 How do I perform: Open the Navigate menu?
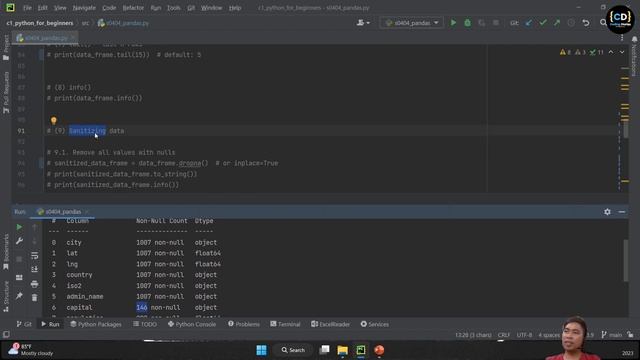click(x=84, y=8)
